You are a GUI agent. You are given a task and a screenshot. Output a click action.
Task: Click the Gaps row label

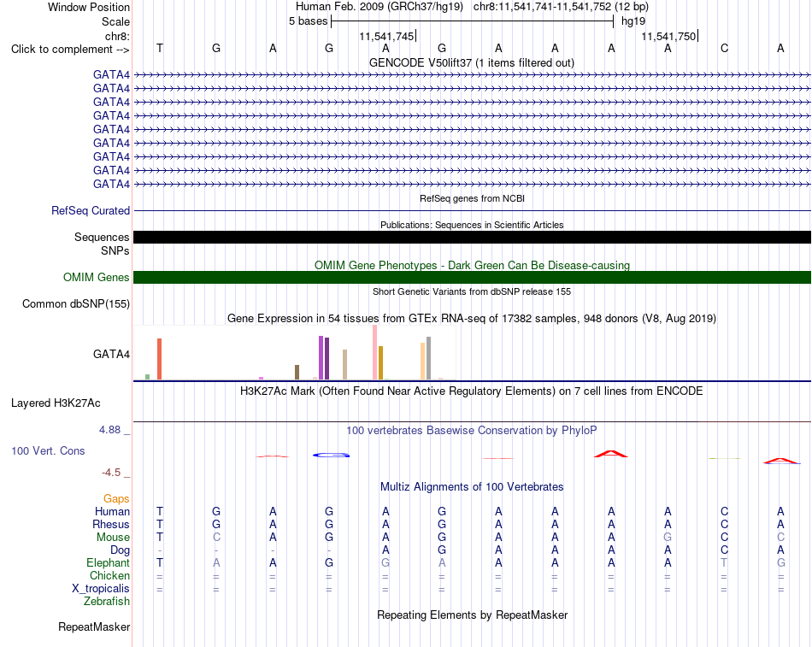point(116,499)
